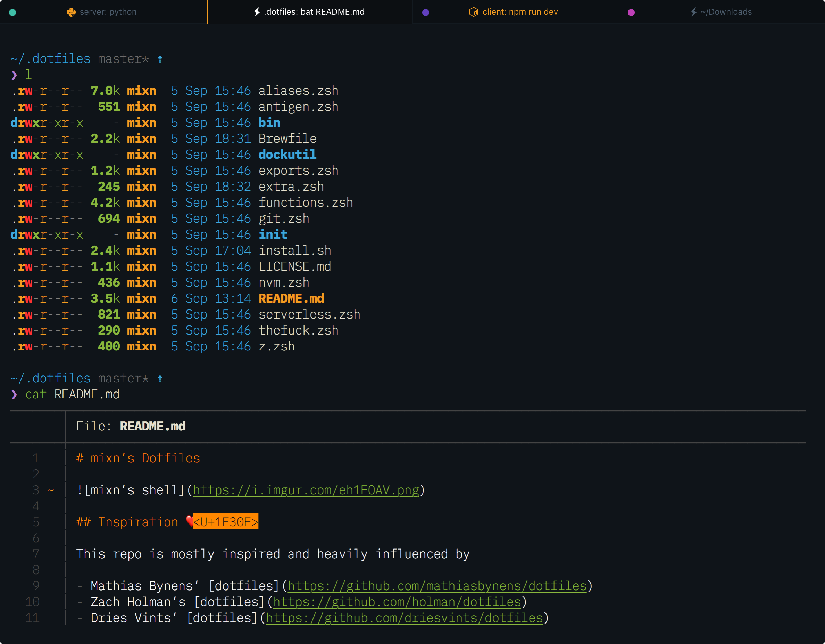
Task: Click the functions.zsh file name
Action: click(306, 203)
